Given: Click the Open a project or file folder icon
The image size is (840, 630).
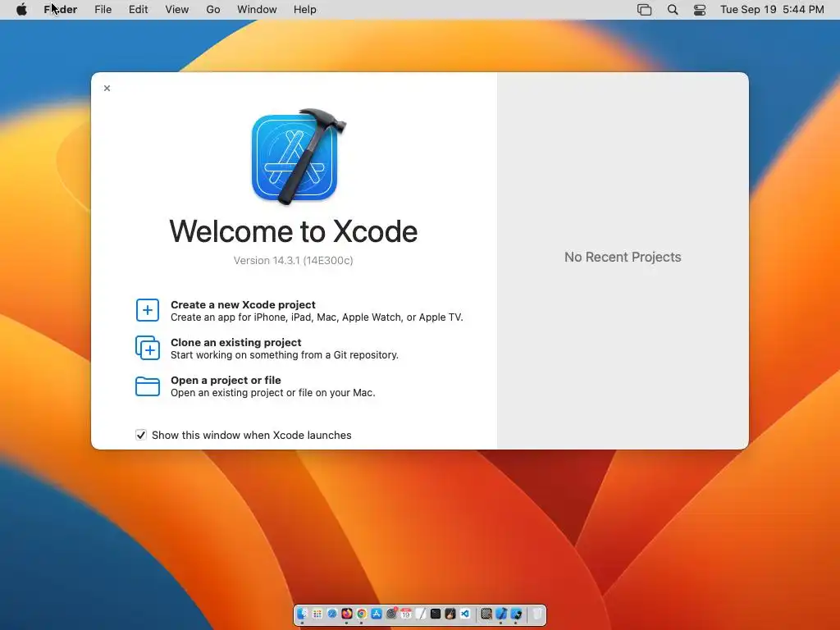Looking at the screenshot, I should pos(148,386).
